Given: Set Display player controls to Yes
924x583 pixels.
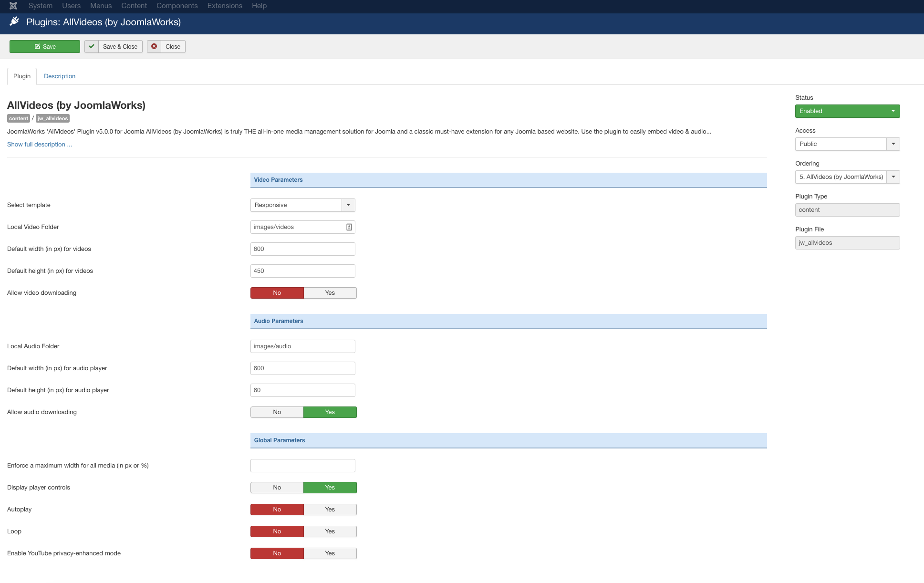Looking at the screenshot, I should (330, 488).
